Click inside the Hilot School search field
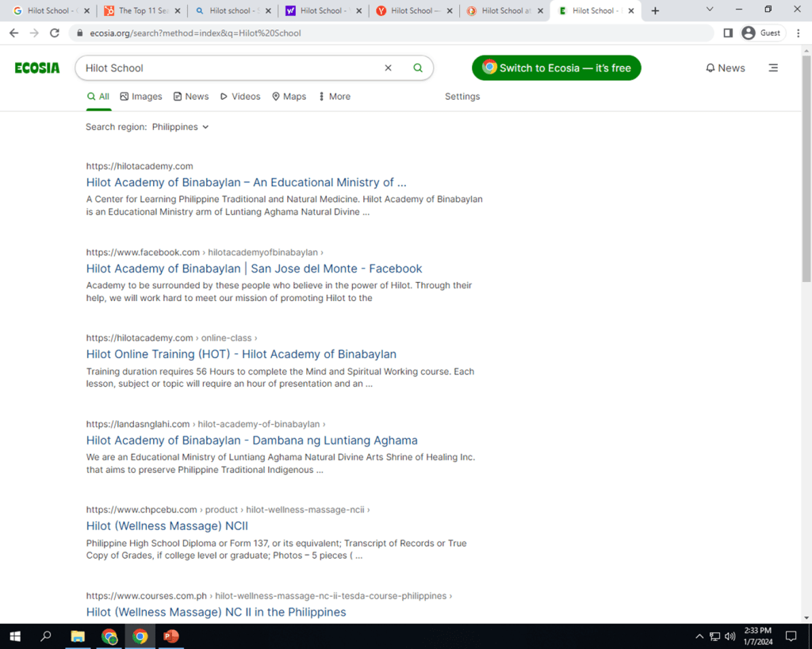The width and height of the screenshot is (812, 649). point(230,68)
